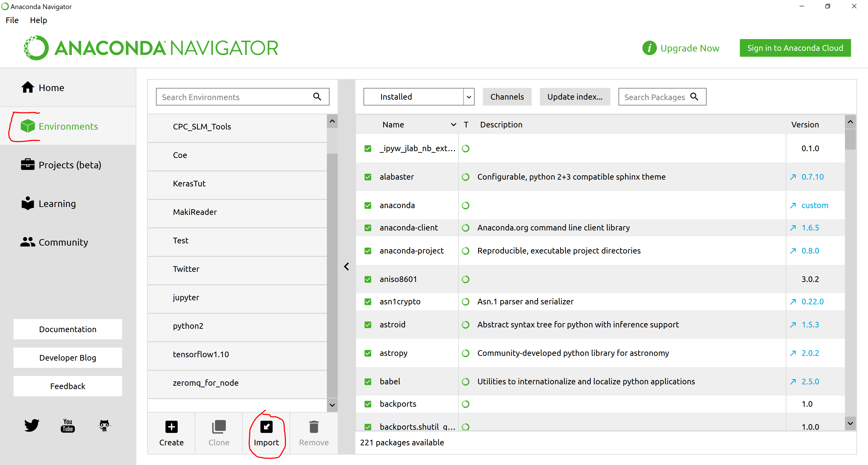Image resolution: width=868 pixels, height=465 pixels.
Task: Open the GitHub octocat icon link
Action: 104,425
